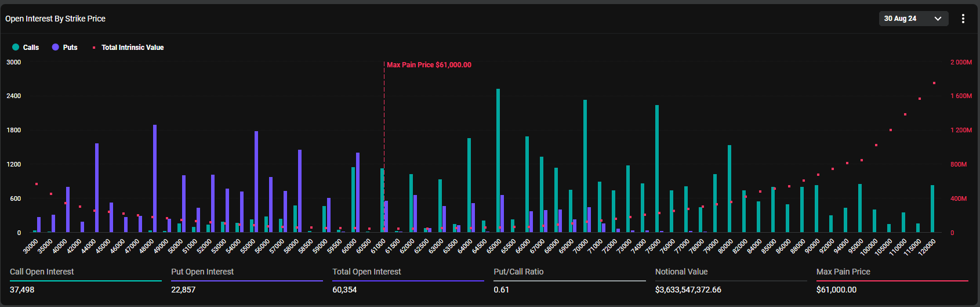Image resolution: width=980 pixels, height=307 pixels.
Task: Click the Calls bar at strike 120000
Action: pos(932,209)
